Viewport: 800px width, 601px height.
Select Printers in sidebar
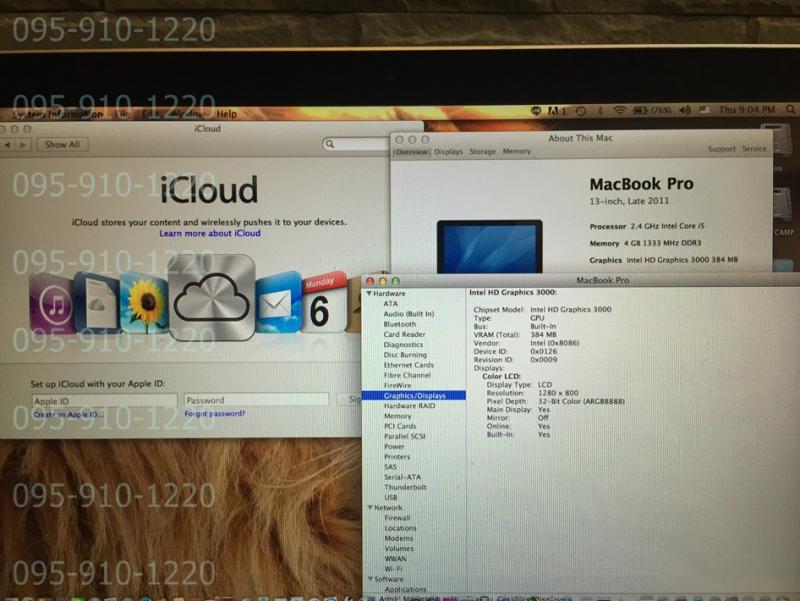397,457
